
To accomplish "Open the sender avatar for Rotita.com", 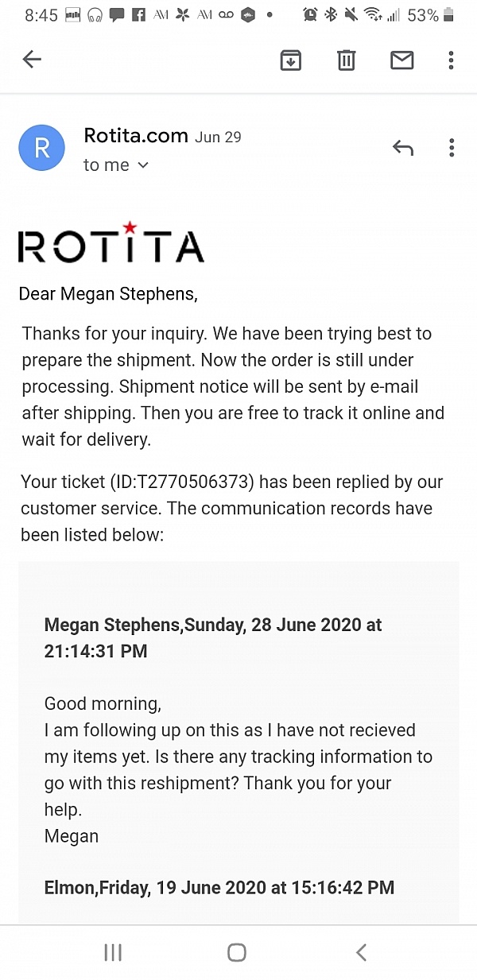I will click(x=41, y=148).
